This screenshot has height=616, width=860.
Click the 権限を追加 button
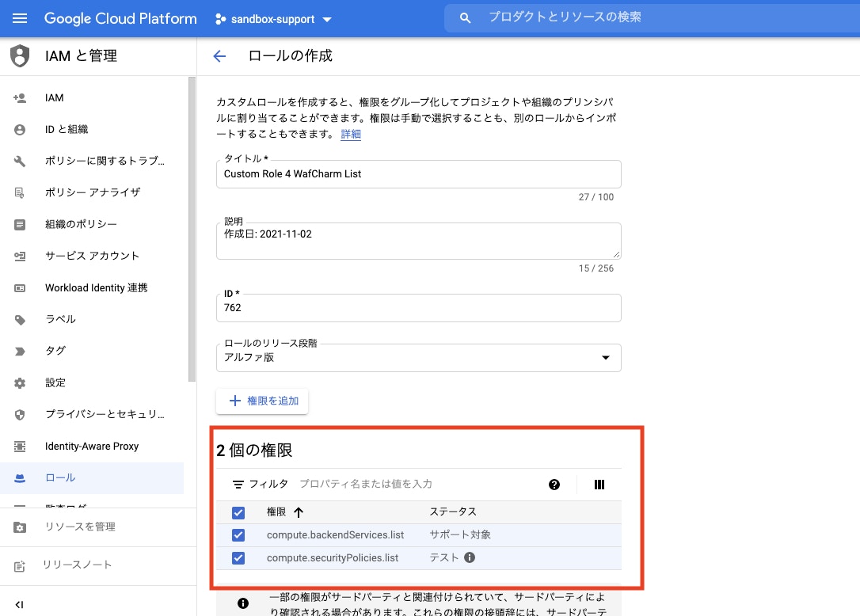tap(263, 401)
